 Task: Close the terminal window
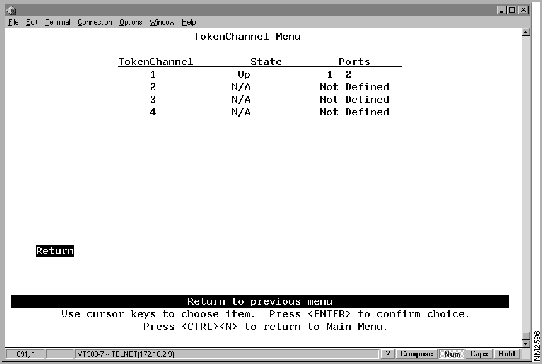click(x=524, y=10)
